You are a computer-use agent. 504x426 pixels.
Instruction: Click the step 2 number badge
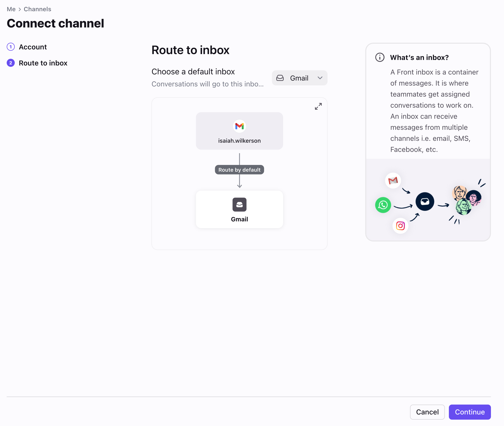(11, 63)
